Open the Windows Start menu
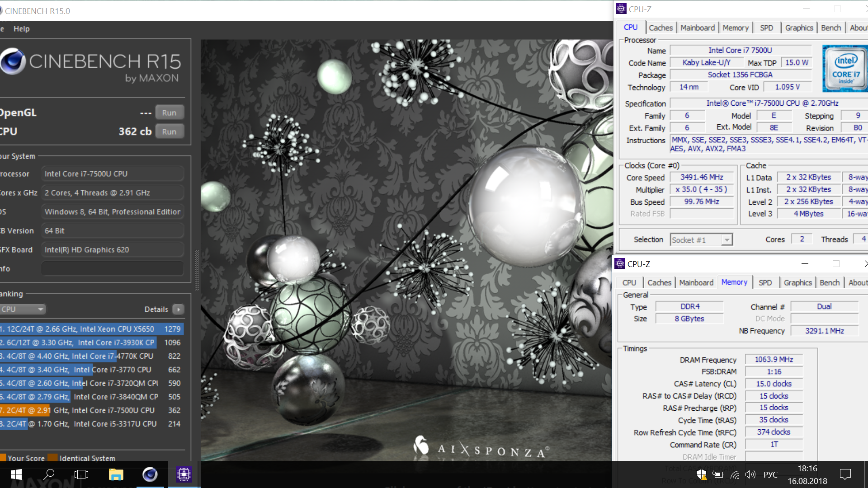The width and height of the screenshot is (868, 488). [x=16, y=474]
